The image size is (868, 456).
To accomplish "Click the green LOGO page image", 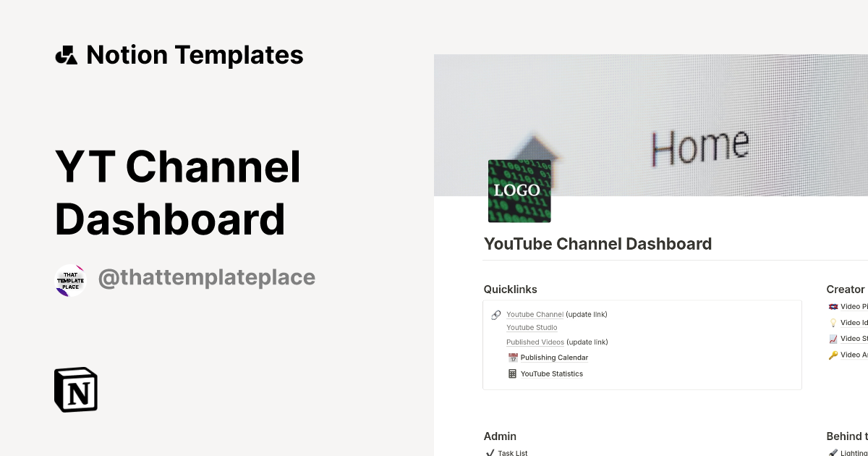I will [519, 191].
